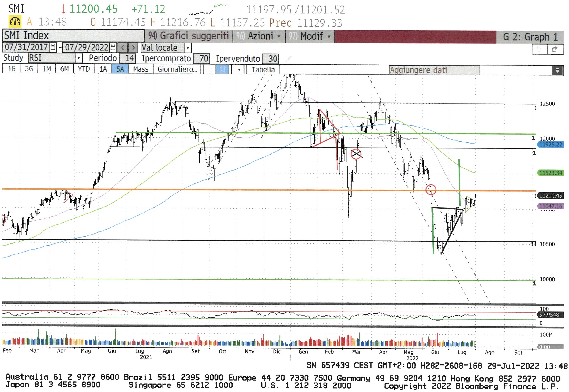Select the 1M time range tab

click(47, 69)
